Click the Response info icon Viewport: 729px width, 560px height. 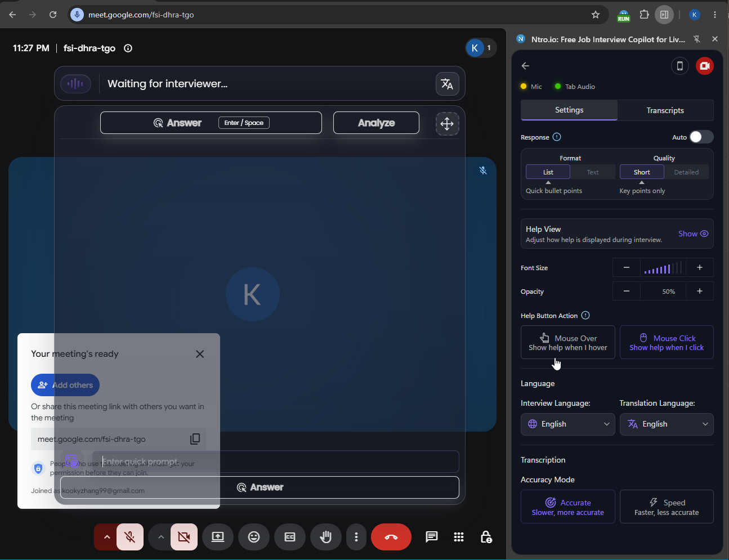[557, 137]
